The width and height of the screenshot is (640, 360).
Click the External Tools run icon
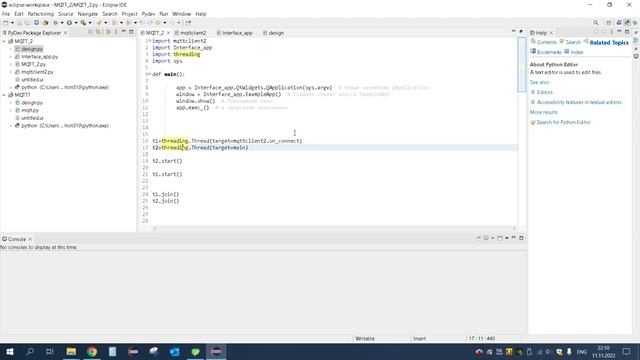pyautogui.click(x=83, y=23)
